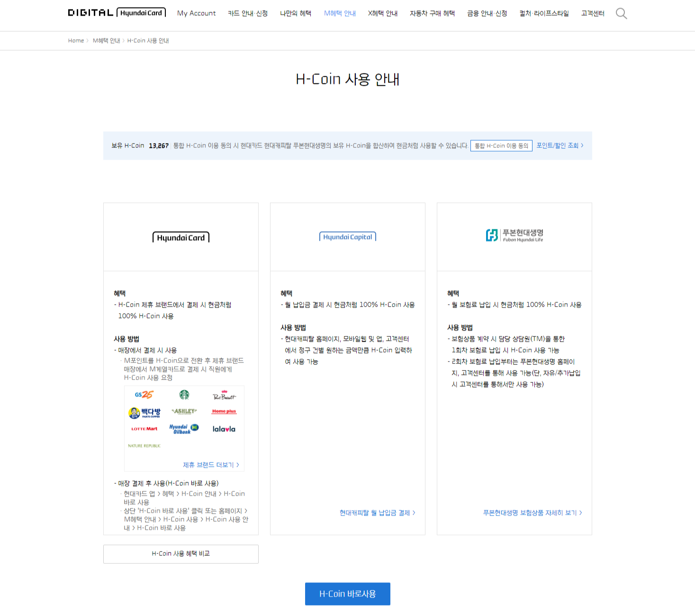Click the Lotte Mart brand logo

pos(144,429)
